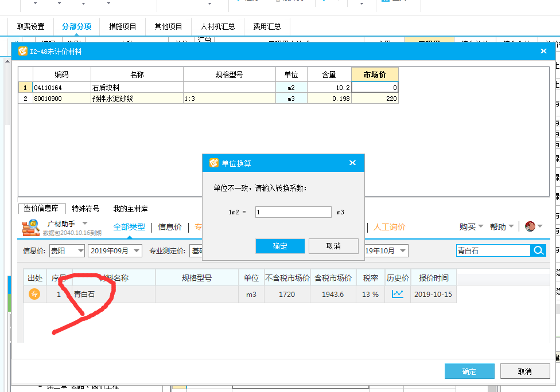Image resolution: width=560 pixels, height=392 pixels.
Task: Switch to the 人材机汇总 tab
Action: click(x=217, y=26)
